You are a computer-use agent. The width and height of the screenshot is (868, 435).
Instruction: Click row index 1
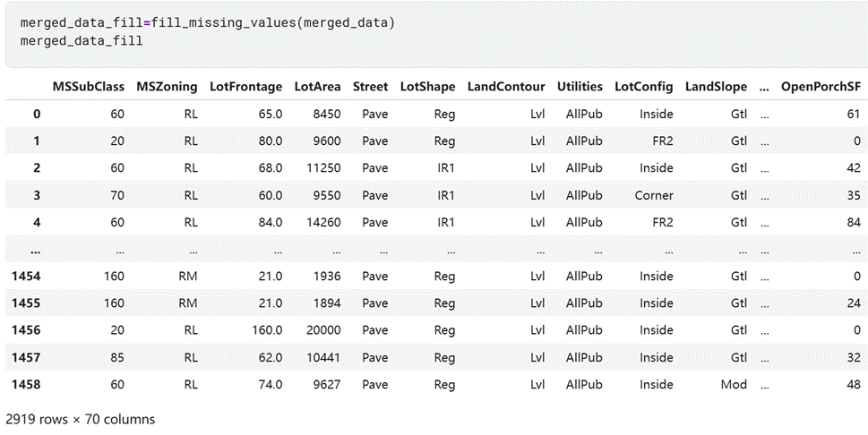pyautogui.click(x=37, y=141)
